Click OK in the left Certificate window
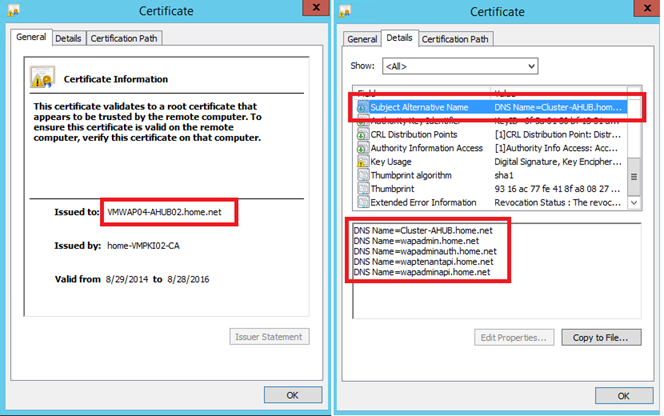Viewport: 664px width, 416px height. [x=293, y=395]
